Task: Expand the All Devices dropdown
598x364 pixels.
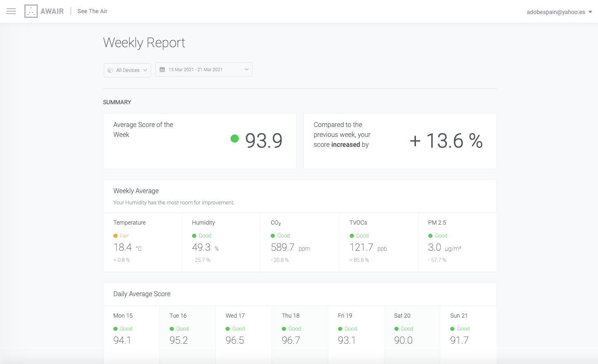Action: tap(127, 70)
